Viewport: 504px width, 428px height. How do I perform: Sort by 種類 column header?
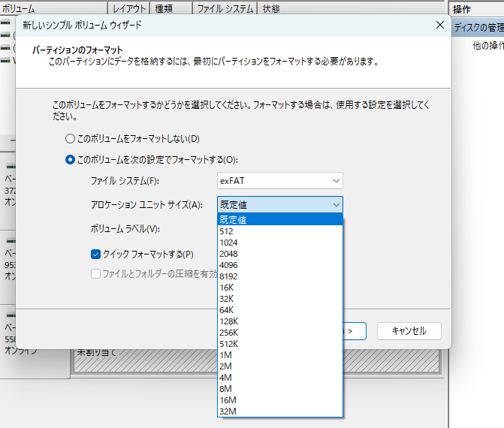pyautogui.click(x=171, y=9)
